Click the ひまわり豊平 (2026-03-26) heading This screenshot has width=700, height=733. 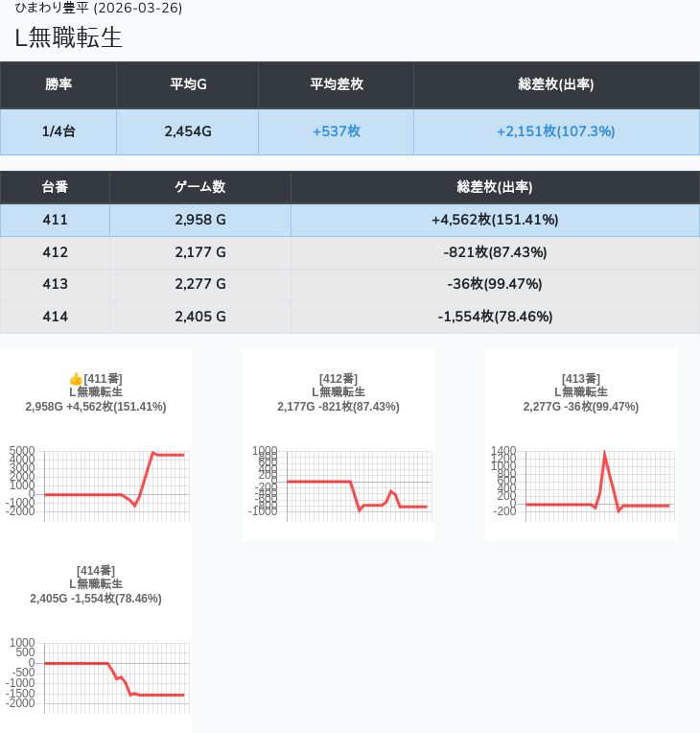[x=99, y=8]
